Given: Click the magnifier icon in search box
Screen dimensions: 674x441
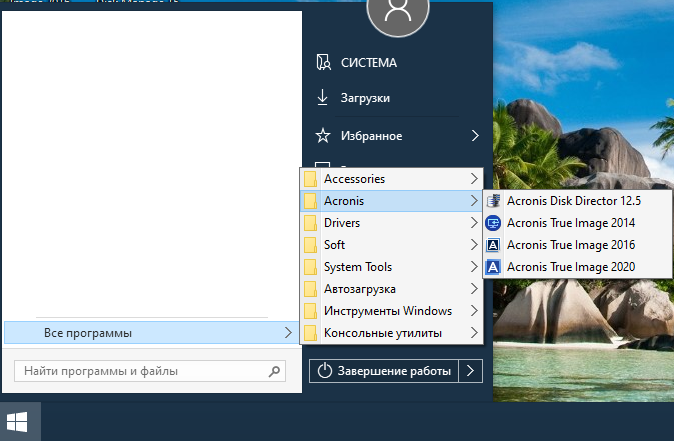Looking at the screenshot, I should tap(274, 371).
